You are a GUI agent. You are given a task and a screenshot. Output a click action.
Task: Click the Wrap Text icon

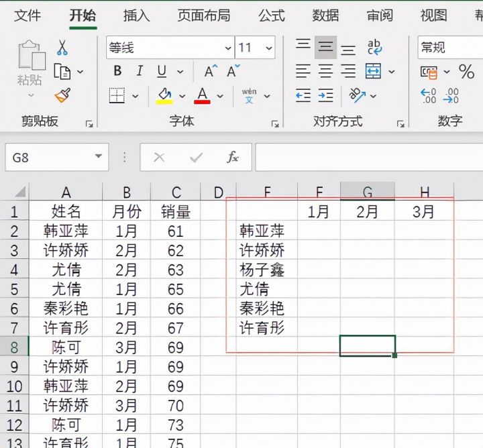tap(374, 47)
